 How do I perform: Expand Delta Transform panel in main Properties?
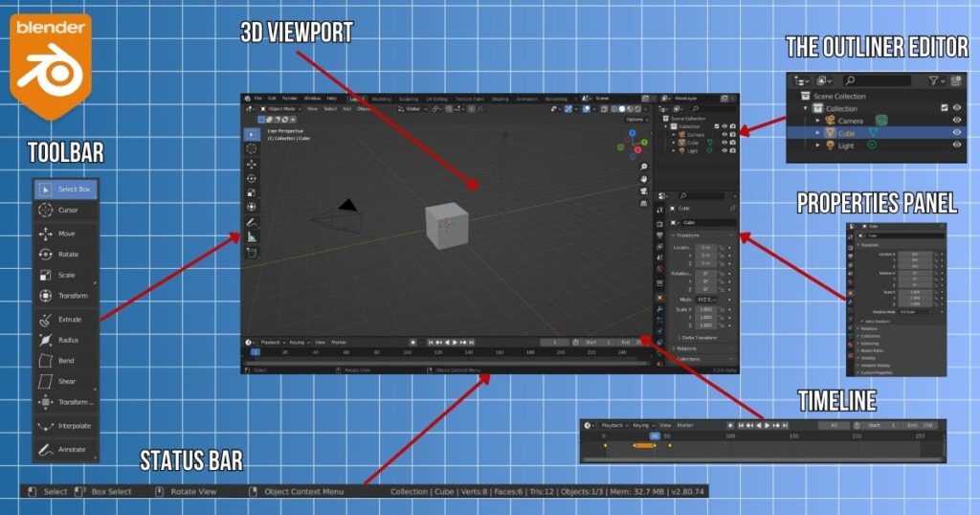702,338
